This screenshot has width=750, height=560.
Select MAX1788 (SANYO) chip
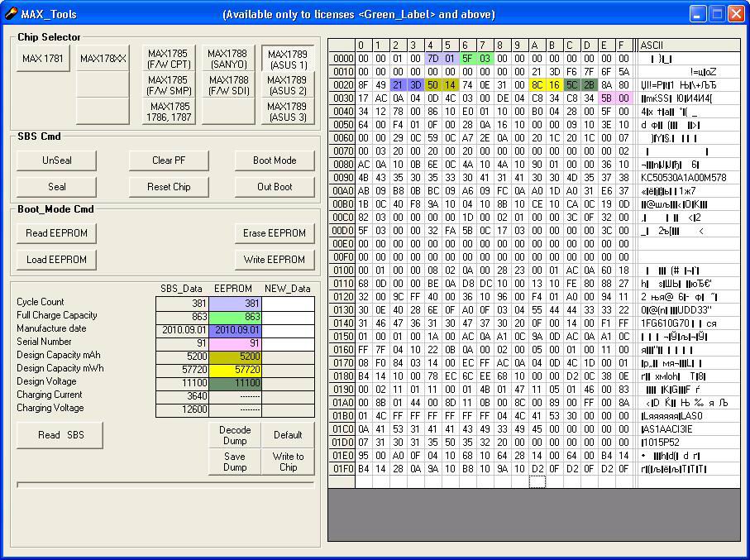tap(228, 59)
